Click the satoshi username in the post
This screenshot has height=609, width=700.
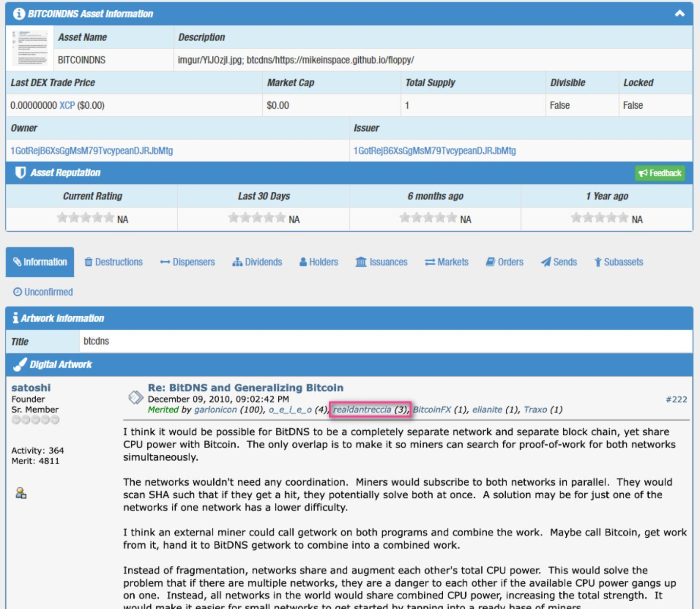pyautogui.click(x=31, y=387)
